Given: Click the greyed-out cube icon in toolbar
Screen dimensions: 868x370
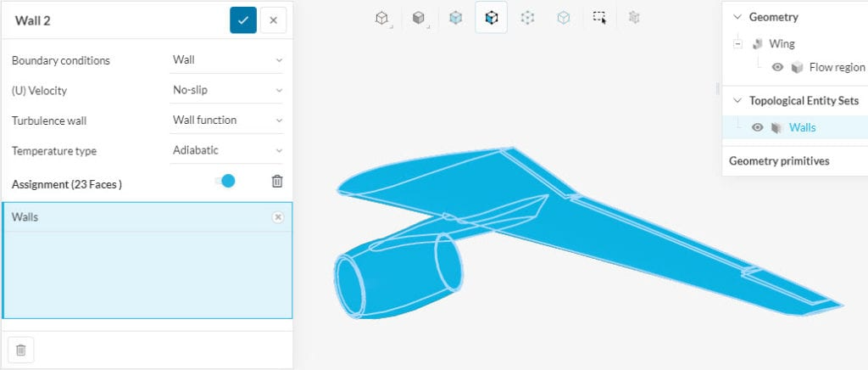Looking at the screenshot, I should pyautogui.click(x=634, y=17).
